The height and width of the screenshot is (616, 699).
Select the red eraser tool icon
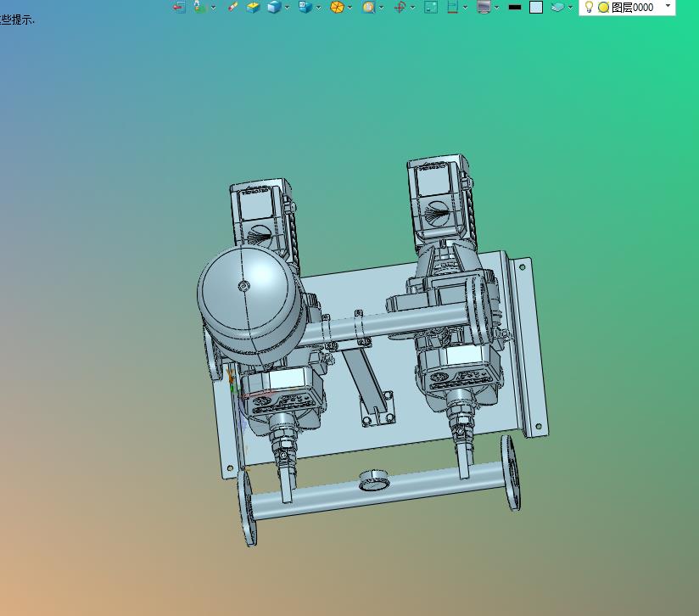point(232,7)
